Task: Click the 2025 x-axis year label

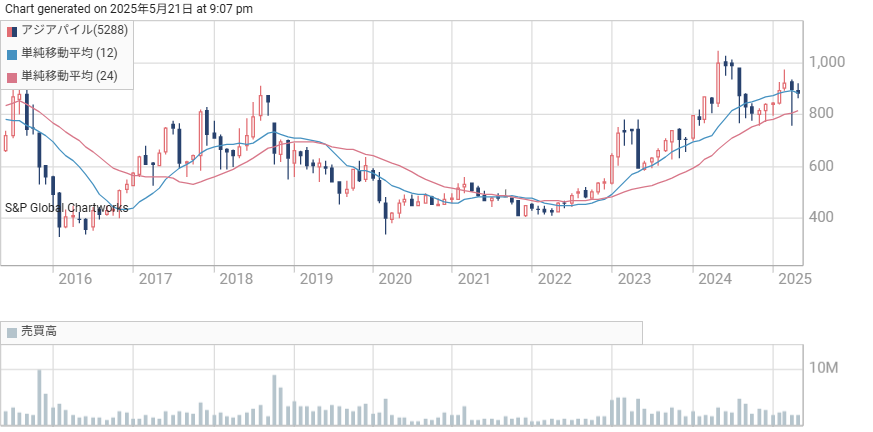Action: pyautogui.click(x=795, y=279)
